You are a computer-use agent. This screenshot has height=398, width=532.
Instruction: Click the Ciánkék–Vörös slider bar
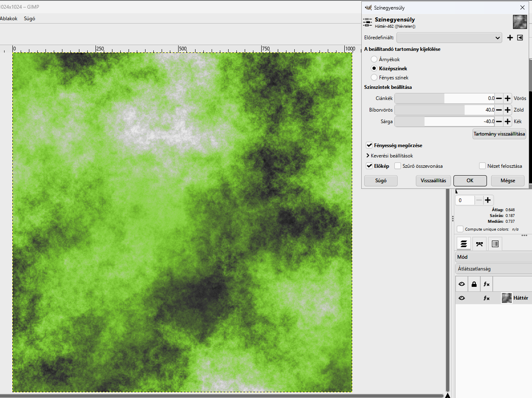(445, 98)
